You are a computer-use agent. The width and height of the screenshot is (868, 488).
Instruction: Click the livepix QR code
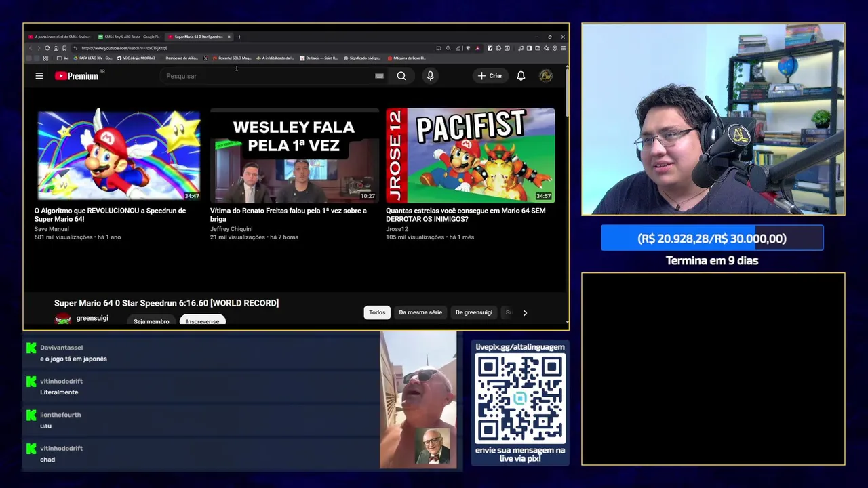click(x=520, y=399)
